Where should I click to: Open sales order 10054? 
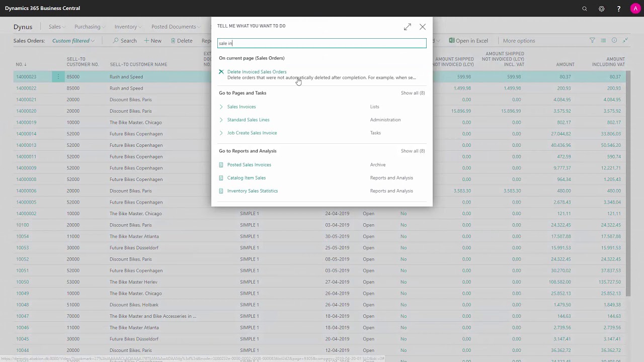tap(22, 236)
